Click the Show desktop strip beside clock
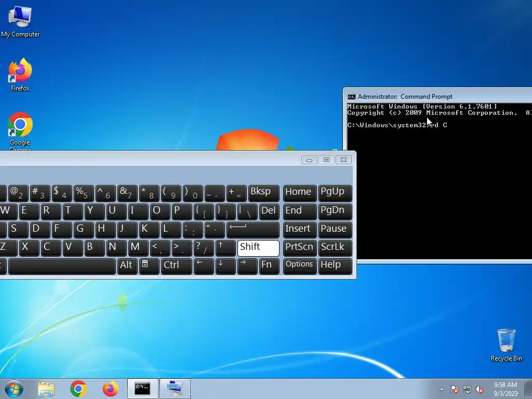Screen dimensions: 532x399 point(528,389)
